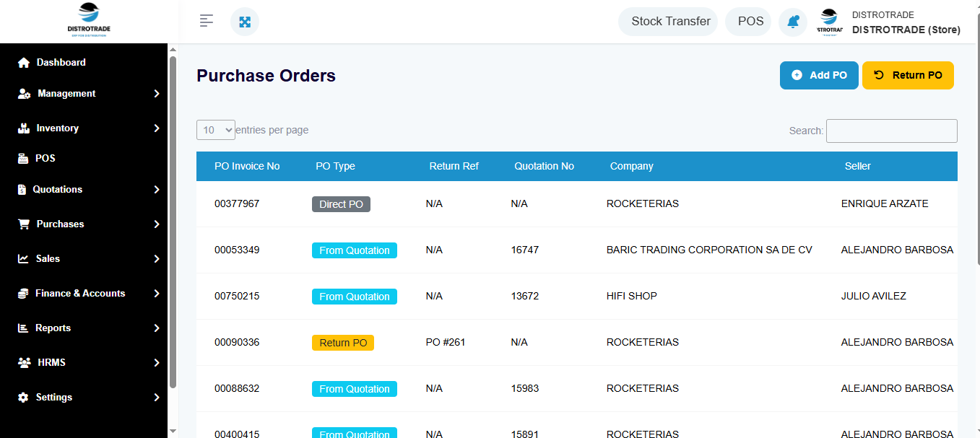
Task: Click the Sales line chart icon
Action: 23,259
